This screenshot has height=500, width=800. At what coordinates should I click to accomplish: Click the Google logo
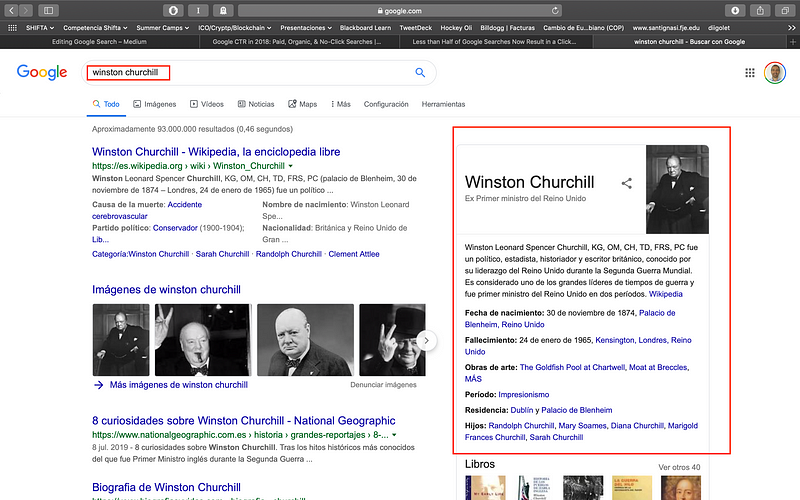coord(42,72)
